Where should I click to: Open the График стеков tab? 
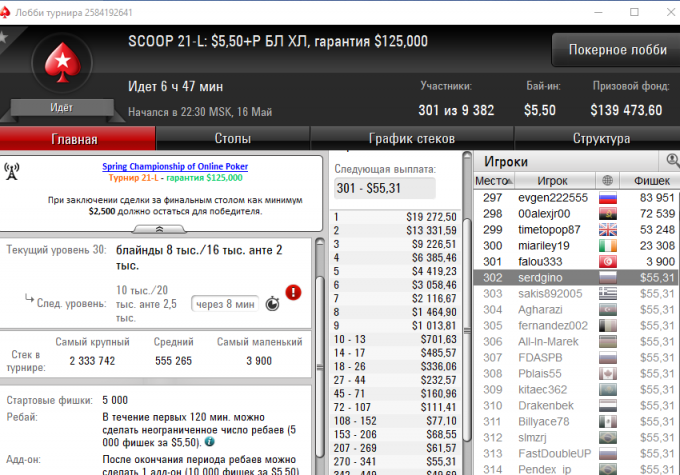tap(412, 139)
